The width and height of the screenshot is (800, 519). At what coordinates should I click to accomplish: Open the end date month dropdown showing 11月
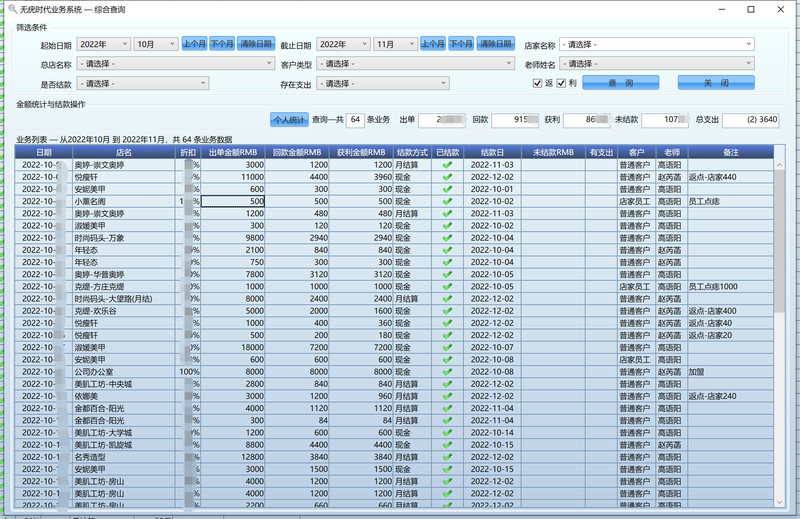click(395, 44)
